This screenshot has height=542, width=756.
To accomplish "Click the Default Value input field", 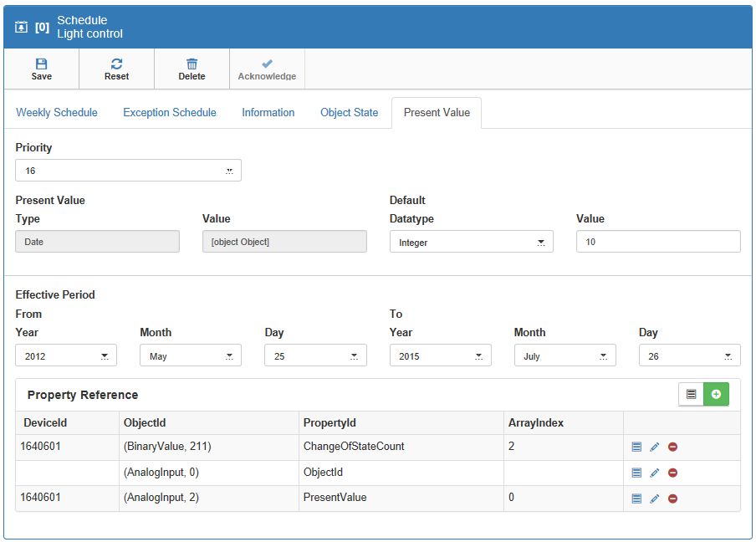I will (x=657, y=242).
